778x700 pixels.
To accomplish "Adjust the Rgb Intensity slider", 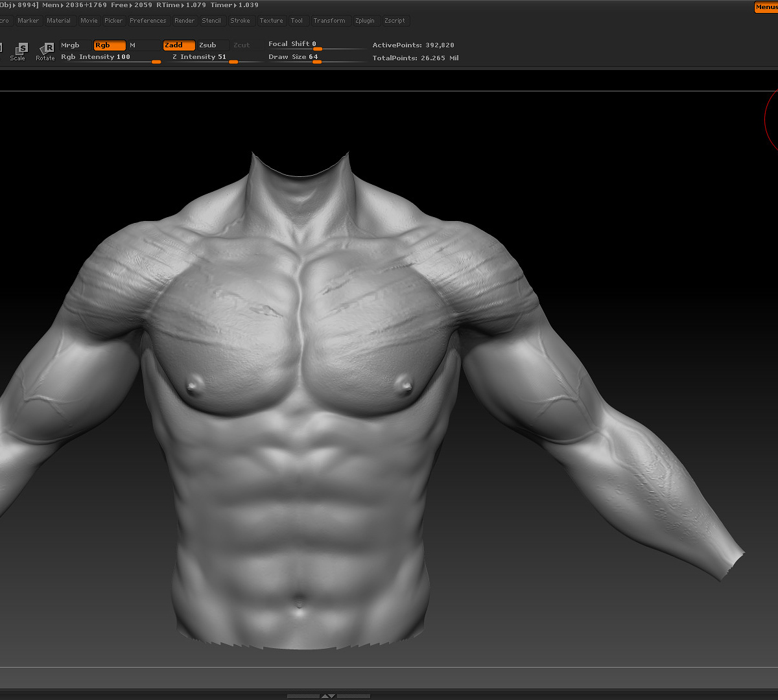I will 110,58.
